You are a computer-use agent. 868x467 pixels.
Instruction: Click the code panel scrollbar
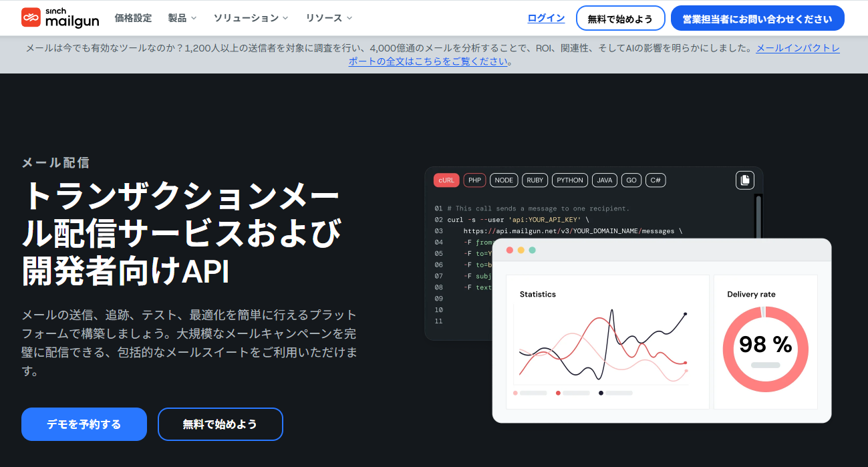tap(758, 216)
